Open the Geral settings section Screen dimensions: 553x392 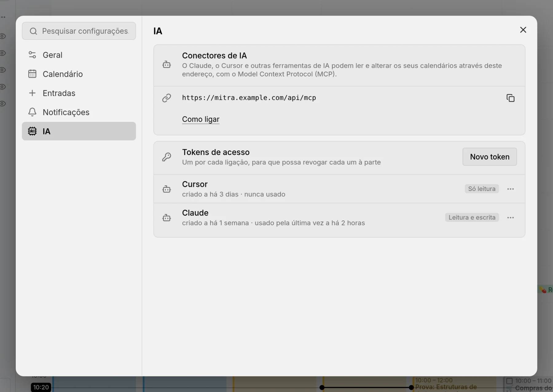[79, 55]
